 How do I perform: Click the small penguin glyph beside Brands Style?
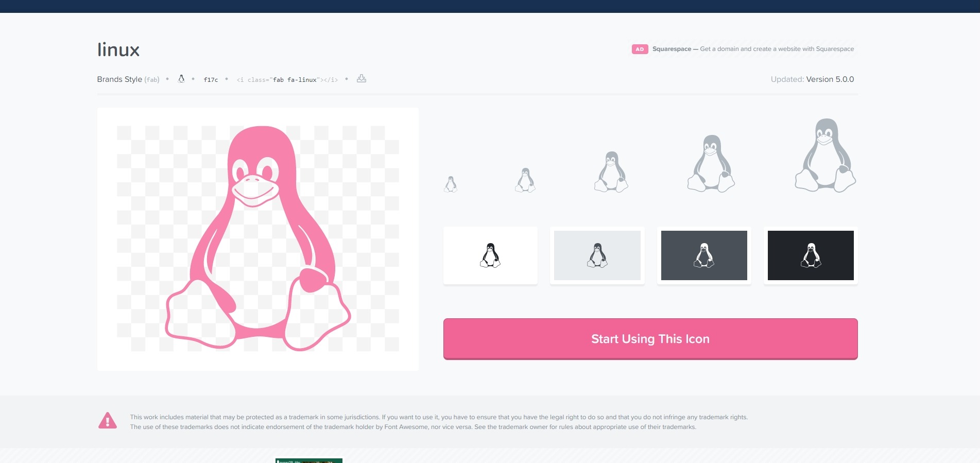(x=181, y=79)
